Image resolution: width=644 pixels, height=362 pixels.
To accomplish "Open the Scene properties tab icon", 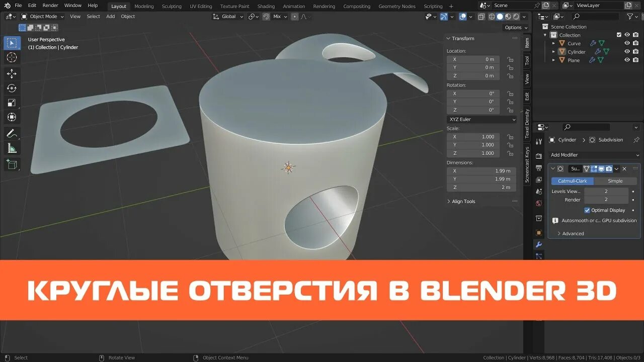I will pyautogui.click(x=539, y=192).
